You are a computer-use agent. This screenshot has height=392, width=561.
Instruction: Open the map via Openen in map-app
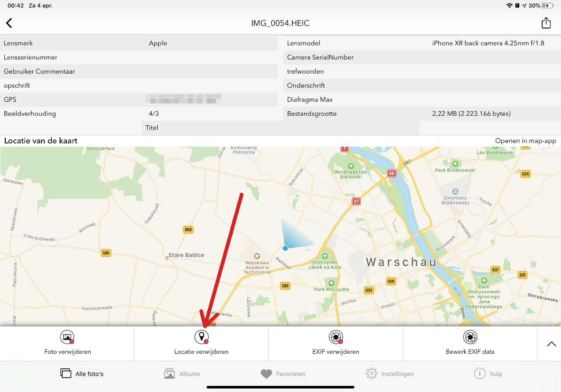click(x=526, y=141)
